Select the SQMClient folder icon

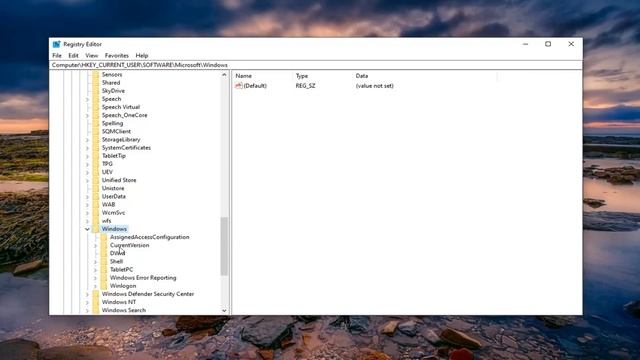pos(96,131)
